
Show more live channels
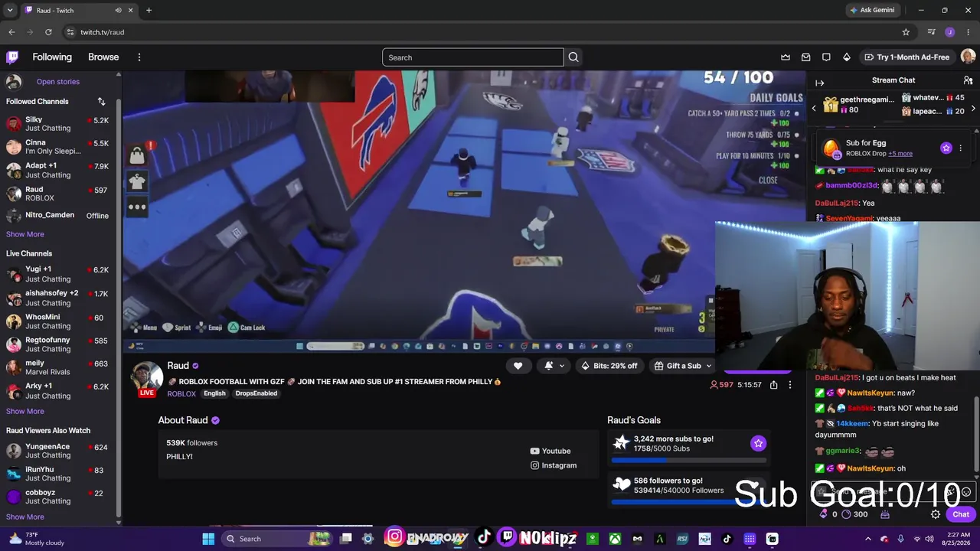tap(25, 411)
